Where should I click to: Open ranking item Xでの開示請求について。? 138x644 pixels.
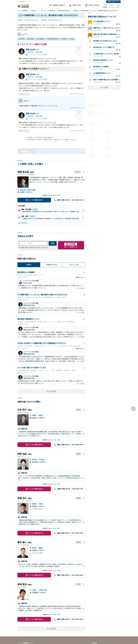pyautogui.click(x=102, y=21)
